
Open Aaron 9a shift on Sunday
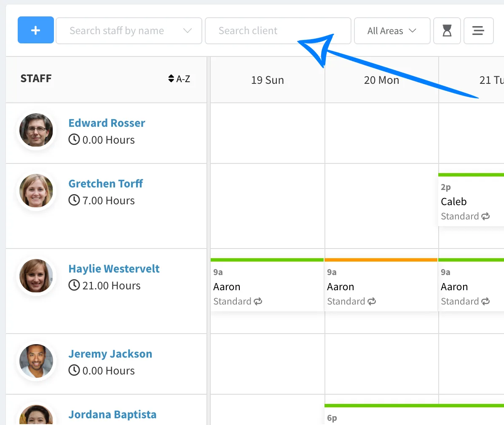267,285
